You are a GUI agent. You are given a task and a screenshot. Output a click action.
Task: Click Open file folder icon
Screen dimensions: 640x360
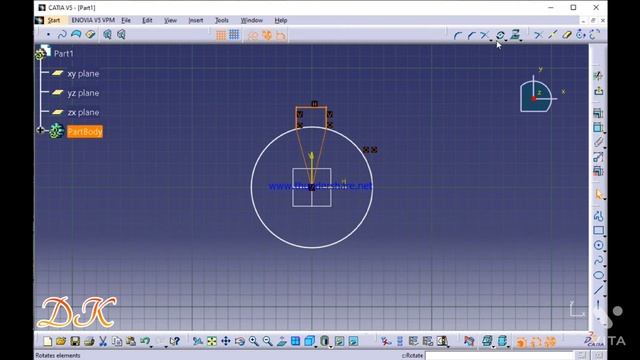(x=61, y=341)
